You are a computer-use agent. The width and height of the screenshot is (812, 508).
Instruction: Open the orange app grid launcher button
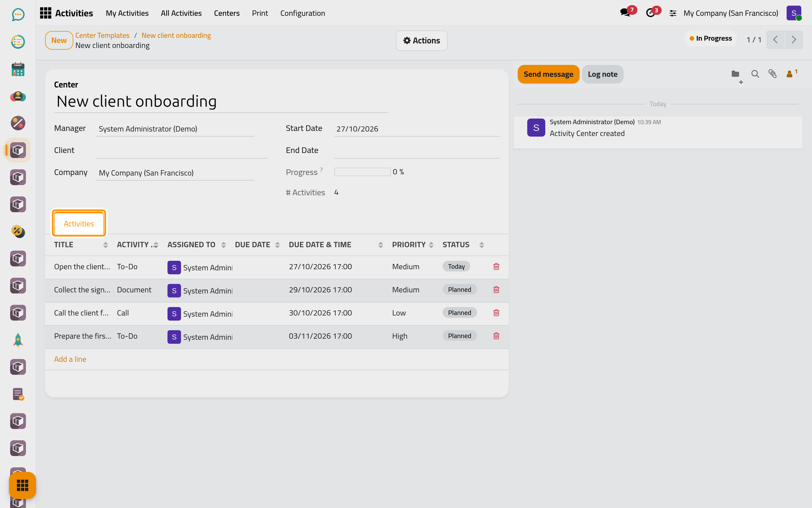click(x=22, y=485)
